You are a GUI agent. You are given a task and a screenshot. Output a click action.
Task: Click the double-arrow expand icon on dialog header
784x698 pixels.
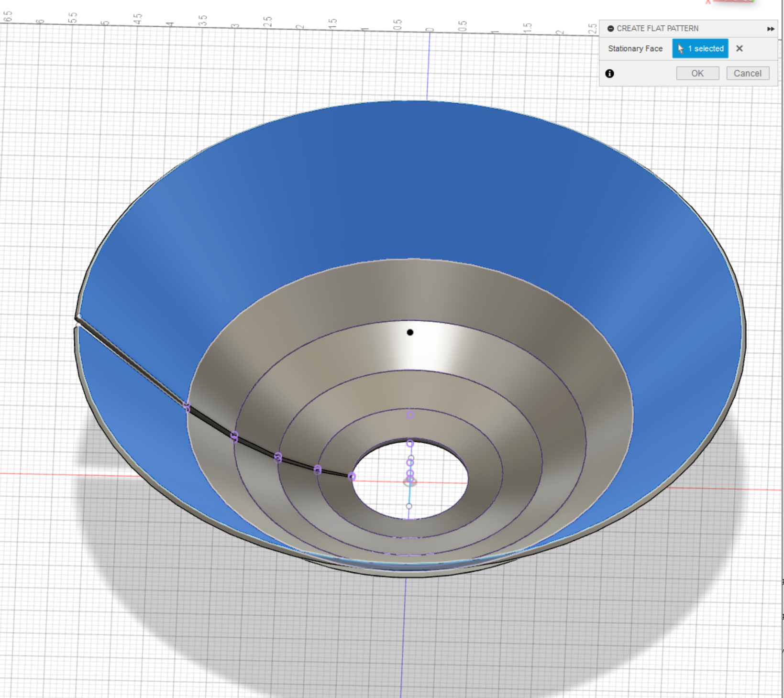771,29
